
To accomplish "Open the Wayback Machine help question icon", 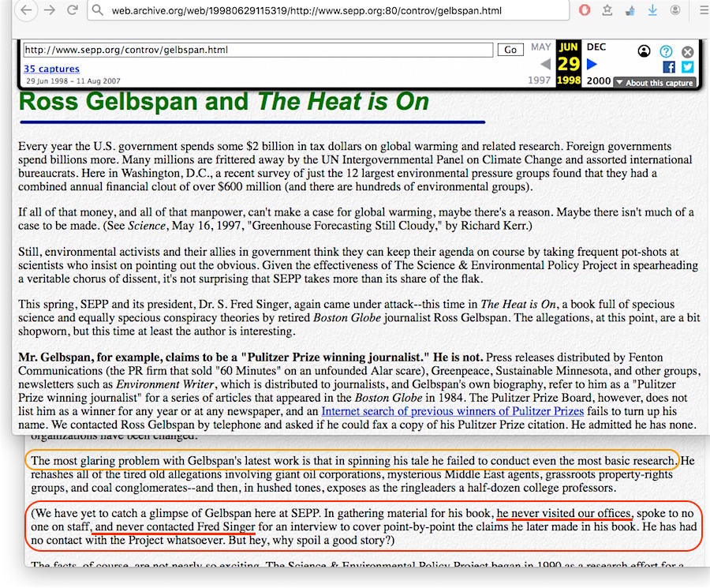I will pyautogui.click(x=666, y=51).
